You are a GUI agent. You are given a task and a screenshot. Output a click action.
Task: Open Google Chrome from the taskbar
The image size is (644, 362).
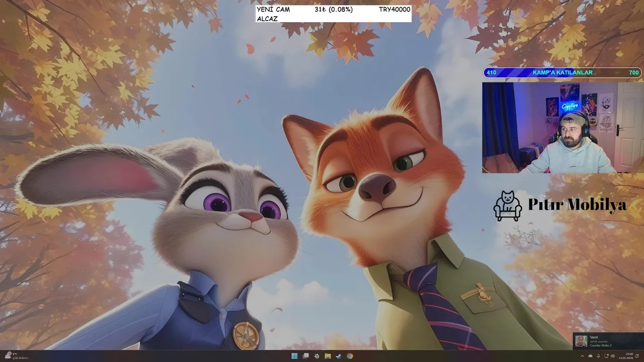[x=350, y=356]
